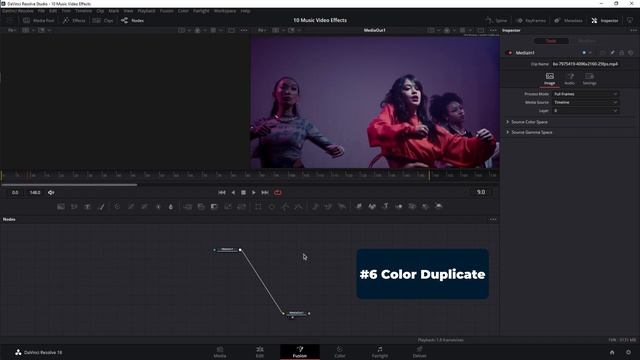The height and width of the screenshot is (360, 640).
Task: Toggle the Spline editor panel
Action: (x=496, y=20)
